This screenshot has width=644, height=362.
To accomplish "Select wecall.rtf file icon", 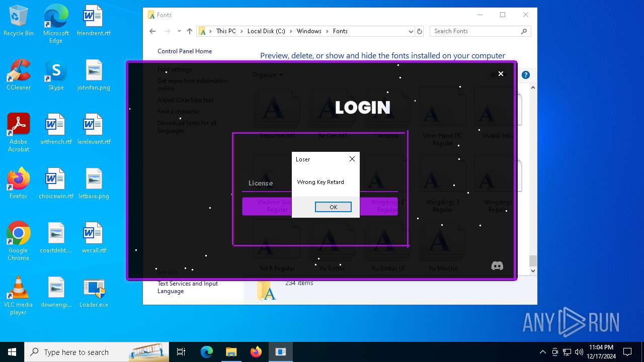I will (94, 238).
